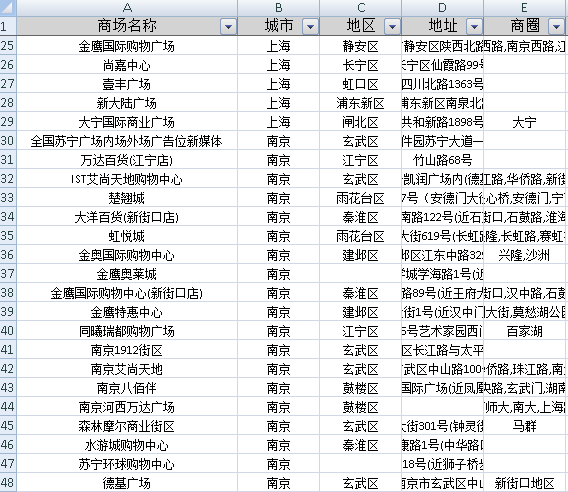Click the cell containing 金鹰国际购物广场
The image size is (568, 492).
click(x=127, y=46)
